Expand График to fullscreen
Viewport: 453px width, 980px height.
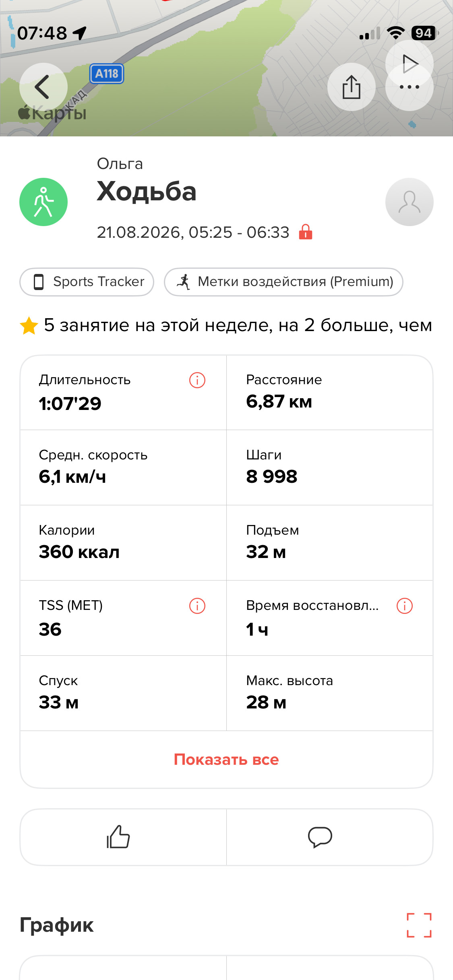point(419,925)
